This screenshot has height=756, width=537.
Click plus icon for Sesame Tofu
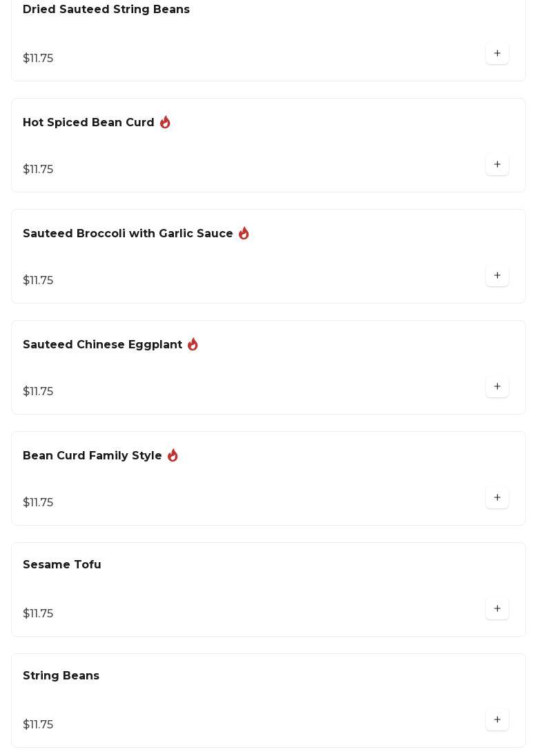point(497,608)
